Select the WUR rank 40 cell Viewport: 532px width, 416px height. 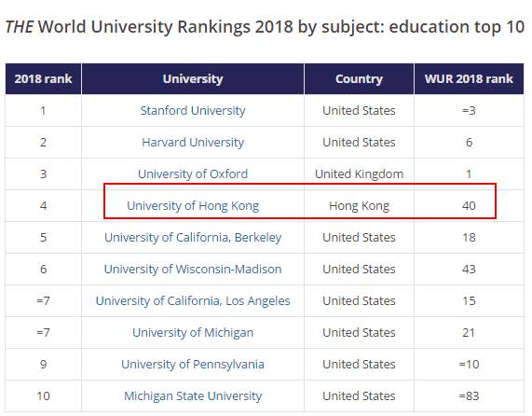469,206
